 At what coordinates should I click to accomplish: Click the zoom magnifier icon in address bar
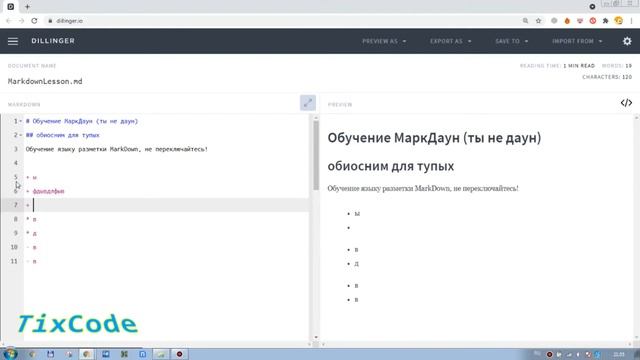[525, 21]
